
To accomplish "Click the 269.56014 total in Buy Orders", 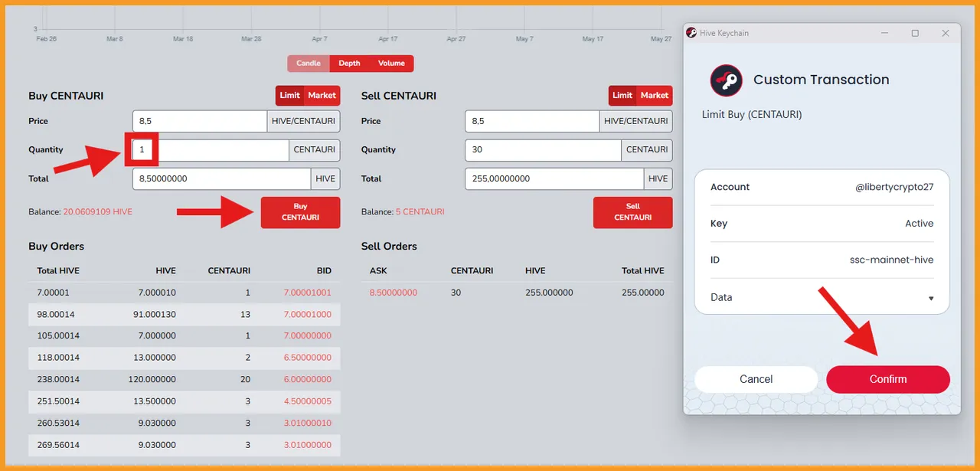I will 58,444.
